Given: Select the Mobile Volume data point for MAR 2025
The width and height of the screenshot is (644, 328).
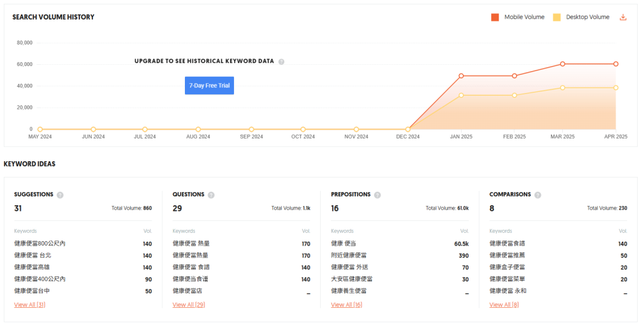Looking at the screenshot, I should point(563,64).
